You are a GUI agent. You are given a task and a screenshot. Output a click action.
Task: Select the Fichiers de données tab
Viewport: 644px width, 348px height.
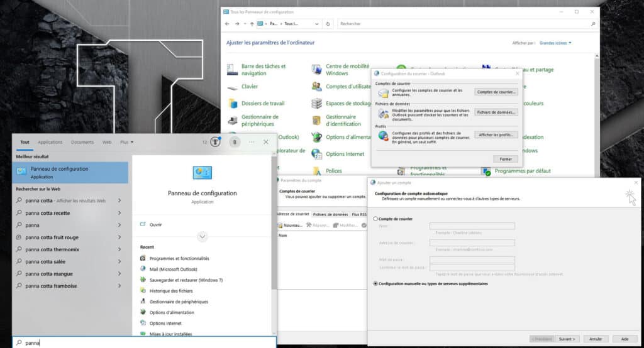pyautogui.click(x=330, y=214)
